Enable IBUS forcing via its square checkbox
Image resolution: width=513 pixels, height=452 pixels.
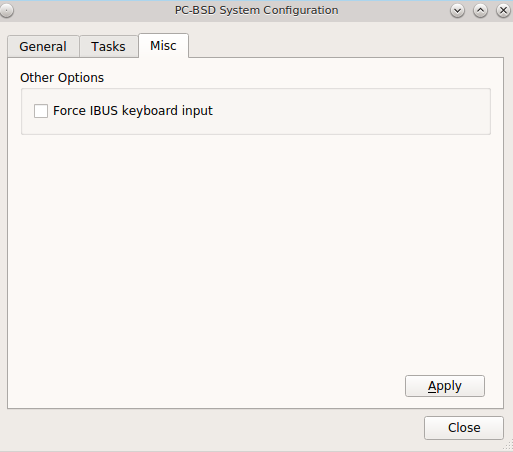[41, 111]
